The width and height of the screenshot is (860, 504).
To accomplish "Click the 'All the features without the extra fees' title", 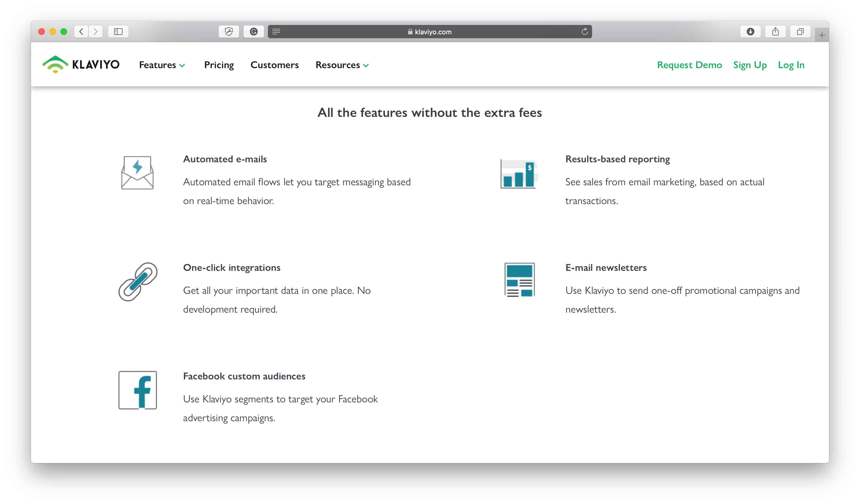I will 430,112.
